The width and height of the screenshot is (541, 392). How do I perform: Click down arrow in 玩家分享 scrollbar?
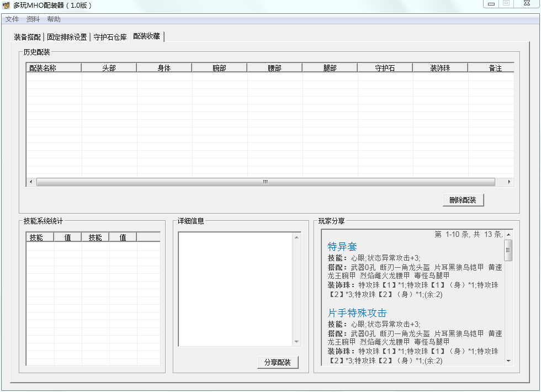pos(508,361)
